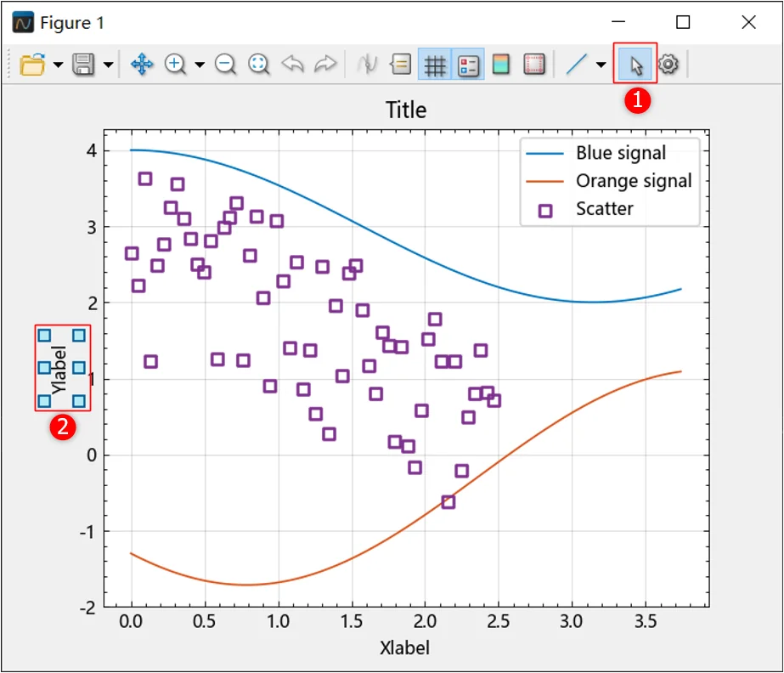Toggle the grid display button

point(435,65)
